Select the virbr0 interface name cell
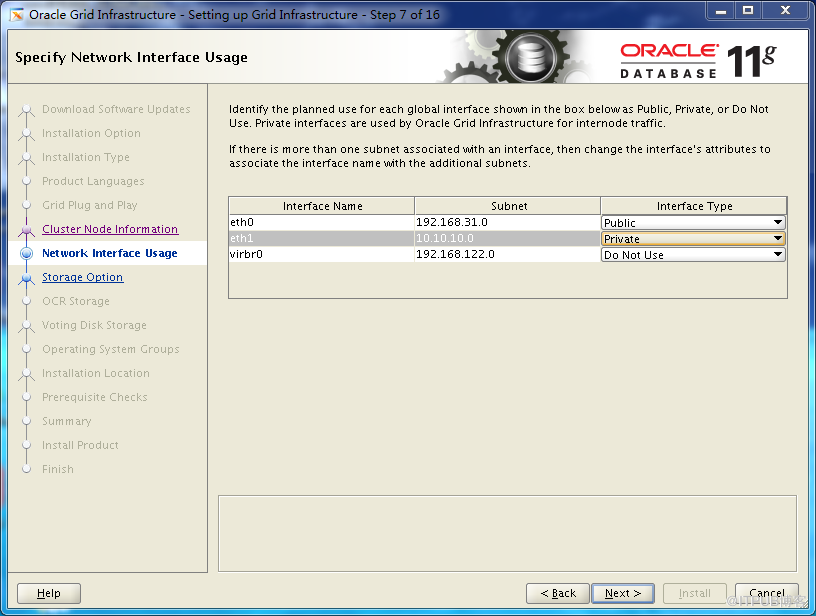The width and height of the screenshot is (816, 616). 322,255
